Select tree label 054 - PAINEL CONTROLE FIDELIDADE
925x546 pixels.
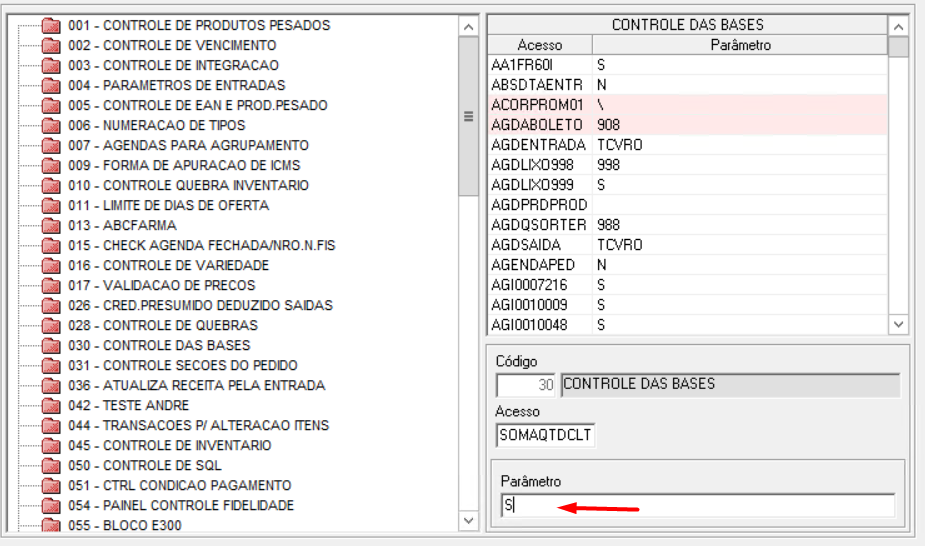[181, 505]
